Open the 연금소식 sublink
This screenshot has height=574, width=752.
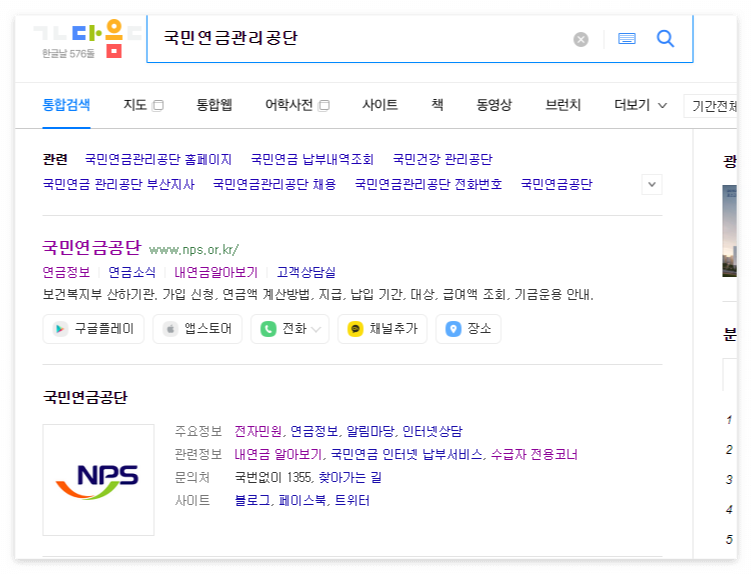132,272
